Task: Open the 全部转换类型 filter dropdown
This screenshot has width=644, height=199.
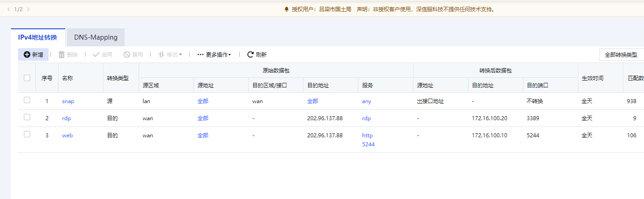Action: 621,54
